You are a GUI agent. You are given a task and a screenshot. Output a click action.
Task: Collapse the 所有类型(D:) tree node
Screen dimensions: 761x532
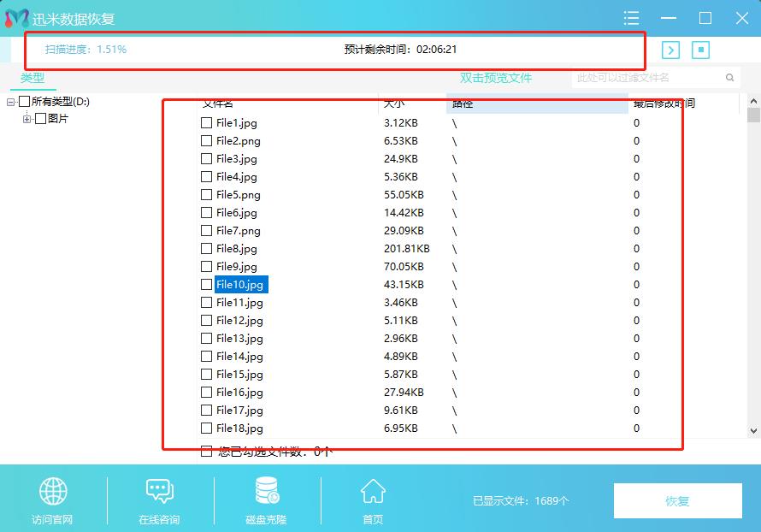(11, 102)
